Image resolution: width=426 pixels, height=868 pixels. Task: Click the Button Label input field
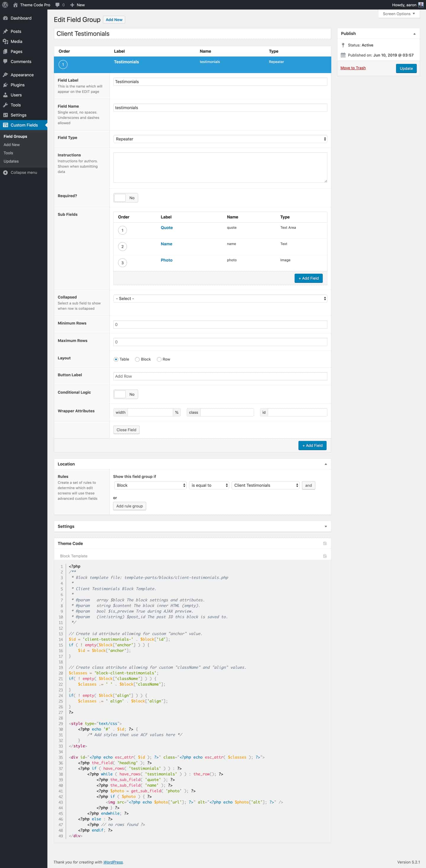click(x=220, y=377)
